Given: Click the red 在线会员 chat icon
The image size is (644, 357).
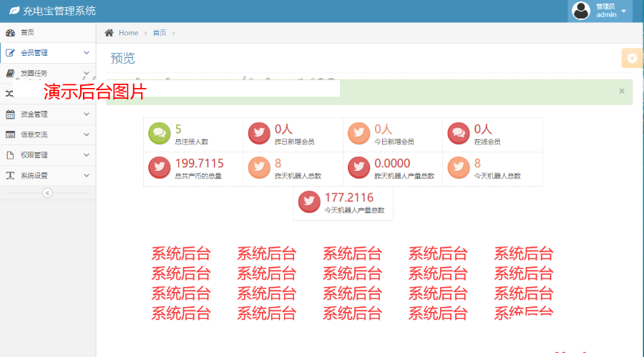Looking at the screenshot, I should pos(458,133).
